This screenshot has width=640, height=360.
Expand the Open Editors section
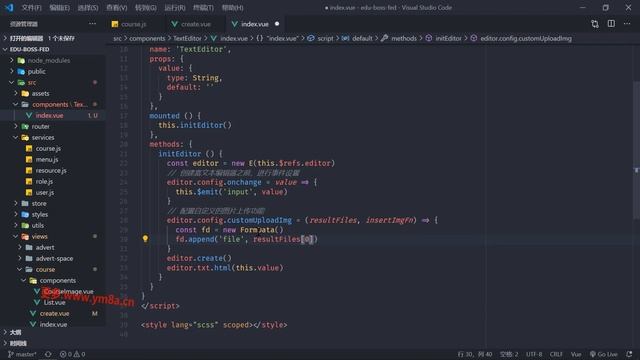[x=53, y=38]
